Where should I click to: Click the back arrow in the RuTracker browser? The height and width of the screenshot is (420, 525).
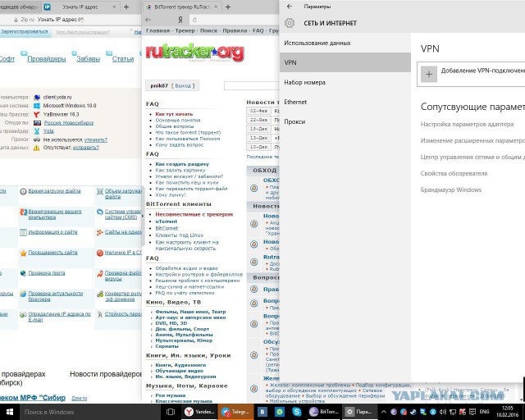[148, 20]
